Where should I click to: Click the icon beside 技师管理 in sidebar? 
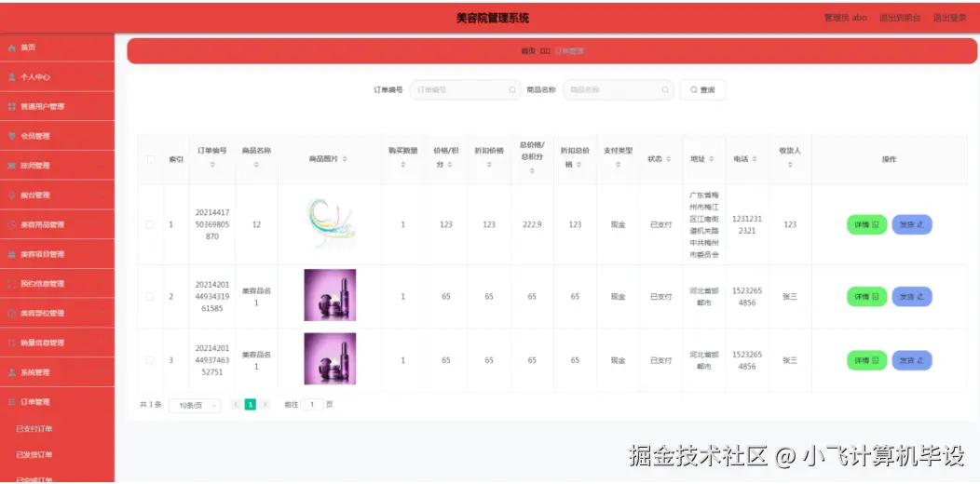11,166
